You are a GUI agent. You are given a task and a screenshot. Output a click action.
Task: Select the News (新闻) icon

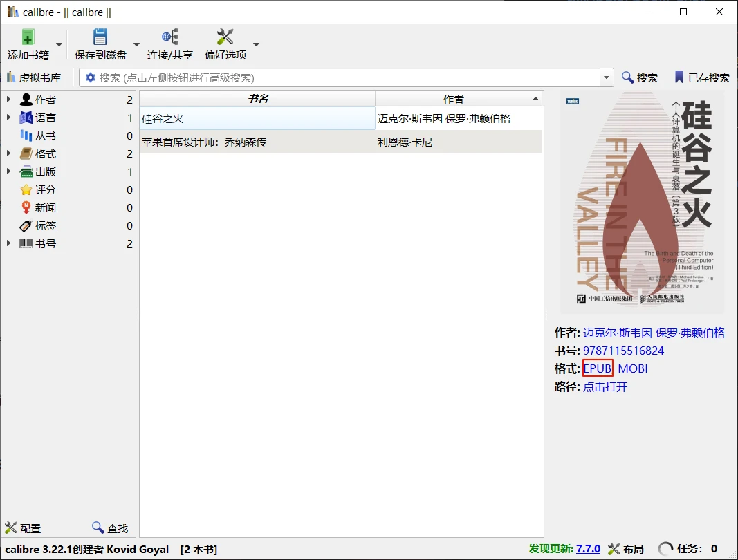(x=26, y=207)
